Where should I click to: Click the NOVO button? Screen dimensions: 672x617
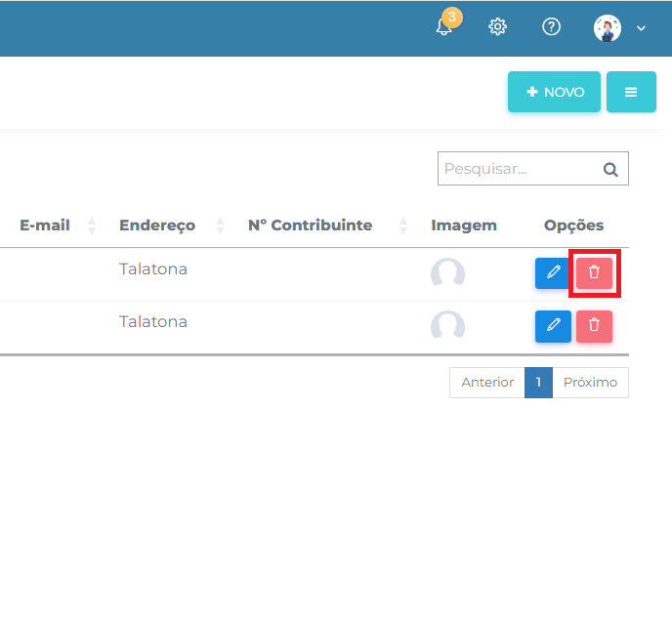tap(554, 92)
